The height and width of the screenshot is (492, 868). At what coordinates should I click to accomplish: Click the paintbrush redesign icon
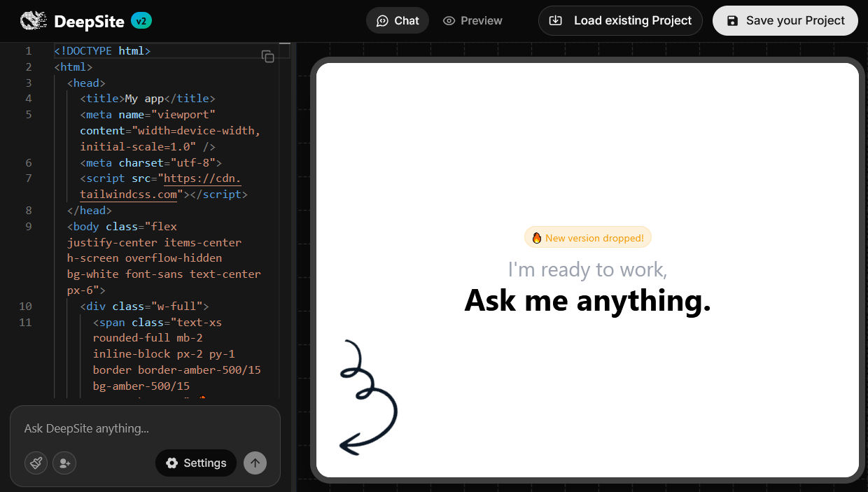[36, 463]
